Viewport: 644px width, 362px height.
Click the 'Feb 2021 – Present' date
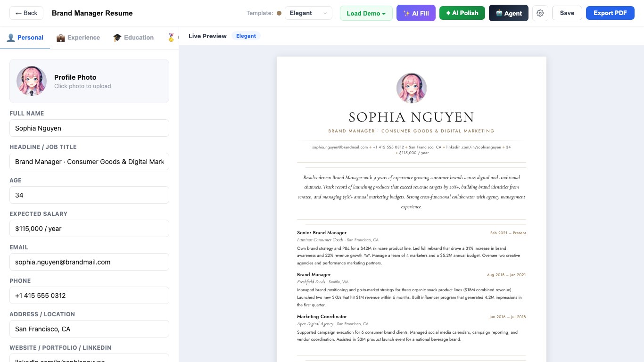[x=508, y=233]
